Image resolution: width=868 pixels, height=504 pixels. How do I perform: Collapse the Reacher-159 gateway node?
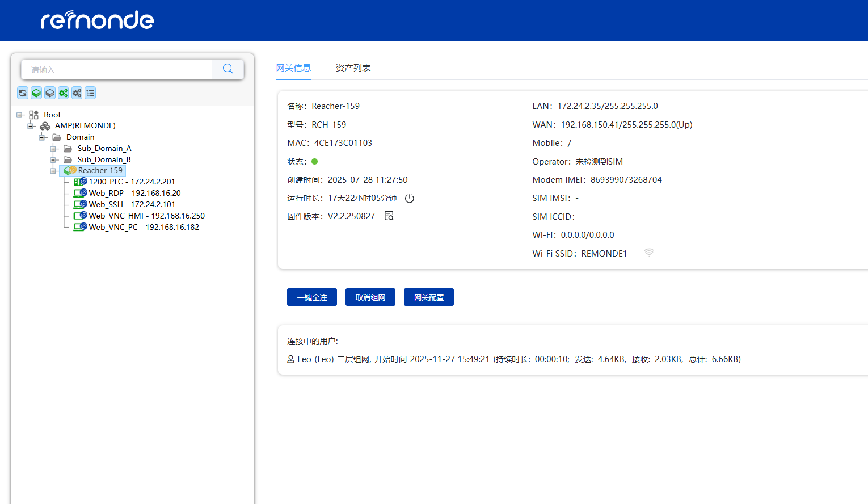53,171
